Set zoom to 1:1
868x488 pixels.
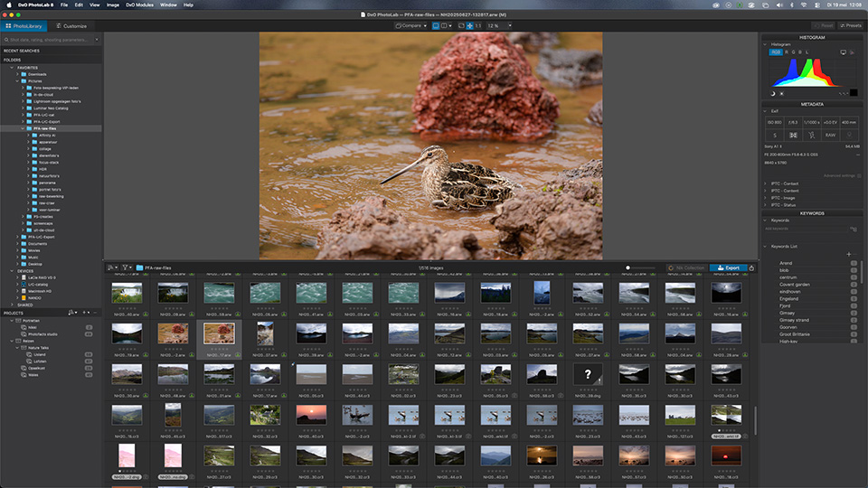[477, 26]
